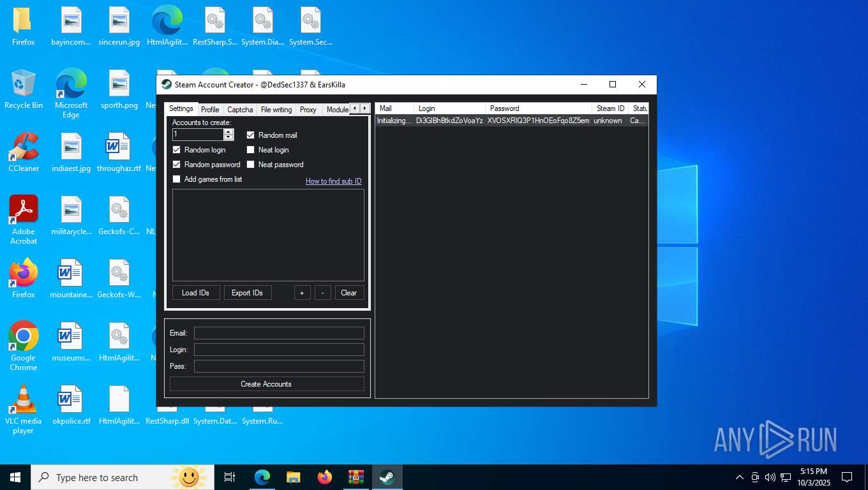Select the okpolice.rtf document icon
This screenshot has height=490, width=868.
click(71, 405)
